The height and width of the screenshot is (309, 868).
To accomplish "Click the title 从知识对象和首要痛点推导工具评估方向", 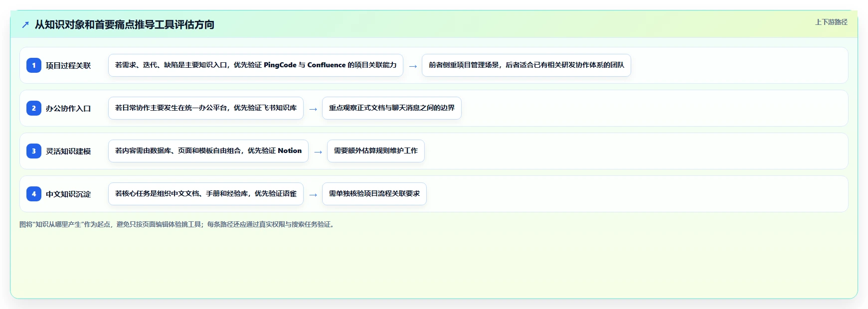I will click(125, 24).
